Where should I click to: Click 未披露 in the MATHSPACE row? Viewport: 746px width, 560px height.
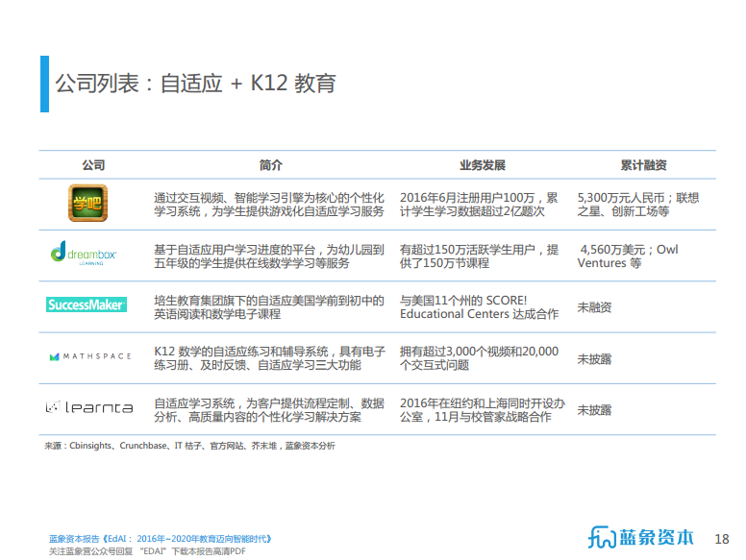coord(594,359)
